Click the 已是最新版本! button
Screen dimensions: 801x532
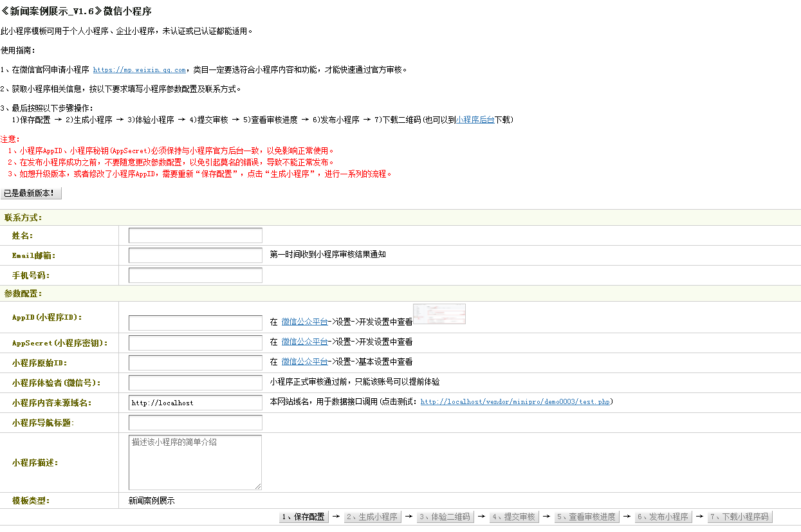click(x=31, y=194)
